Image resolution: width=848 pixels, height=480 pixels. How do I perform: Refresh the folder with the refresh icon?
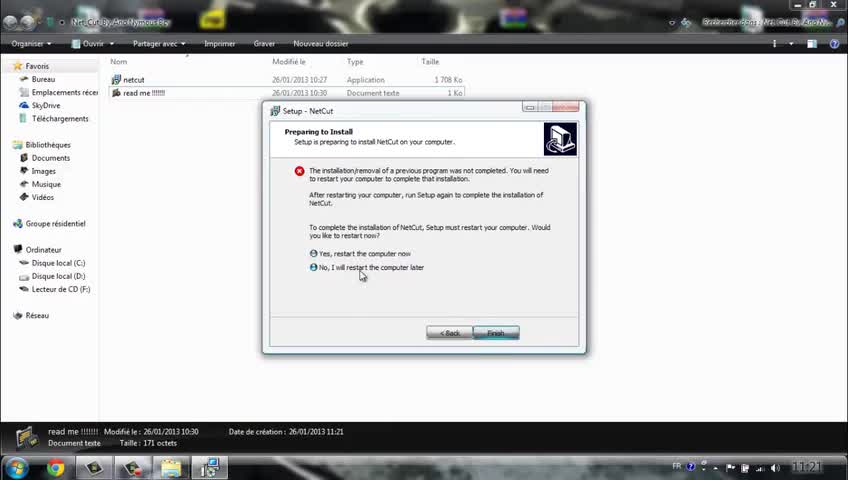(686, 22)
